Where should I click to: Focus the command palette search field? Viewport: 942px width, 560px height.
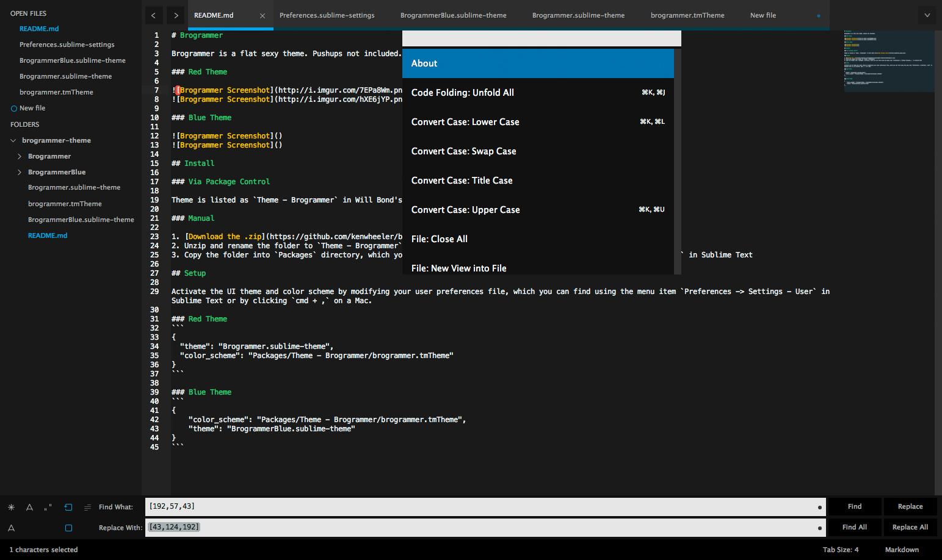[542, 38]
